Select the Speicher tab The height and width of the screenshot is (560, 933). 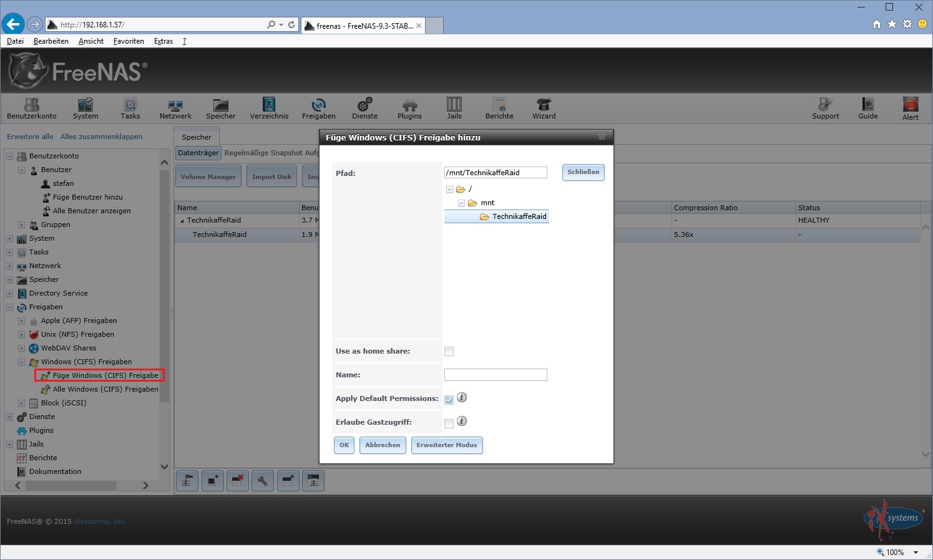[x=197, y=137]
